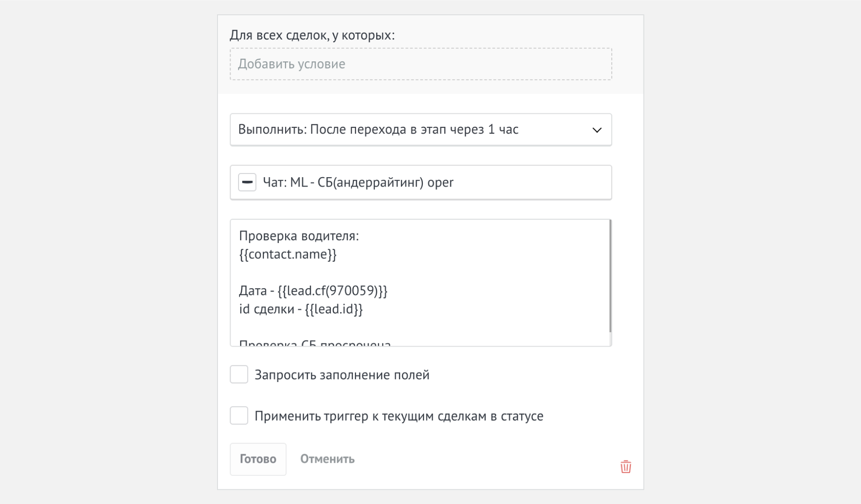
Task: Open the Выполнить: После перехода в этап через 1 час selector
Action: click(421, 130)
